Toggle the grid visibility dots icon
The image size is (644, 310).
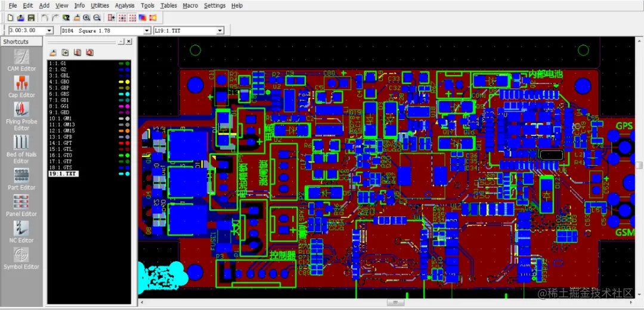pyautogui.click(x=132, y=18)
